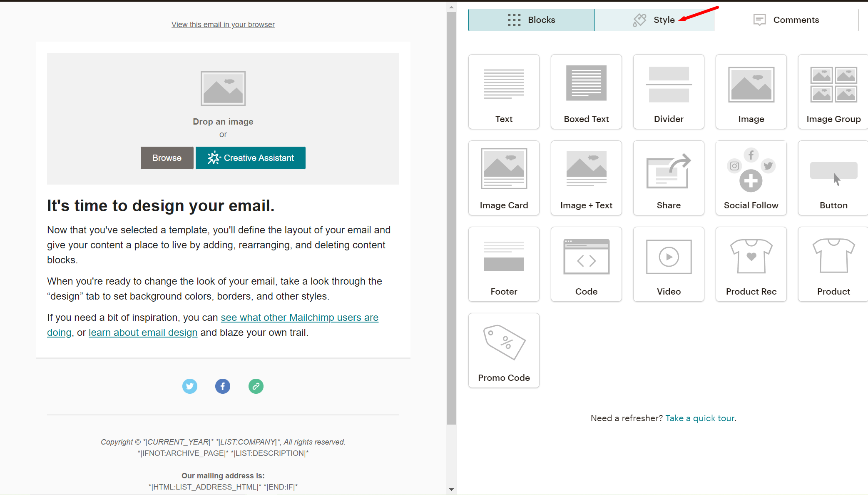868x495 pixels.
Task: Pick the Divider block icon
Action: [669, 92]
